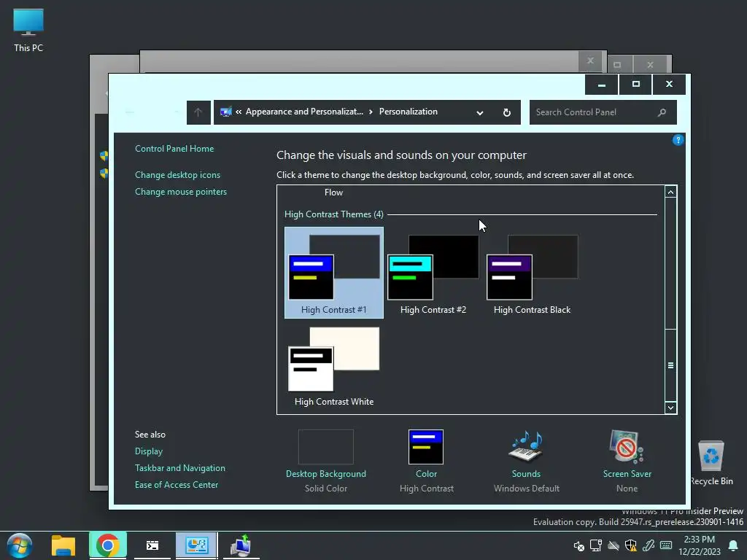Close the Personalization window

[x=669, y=85]
